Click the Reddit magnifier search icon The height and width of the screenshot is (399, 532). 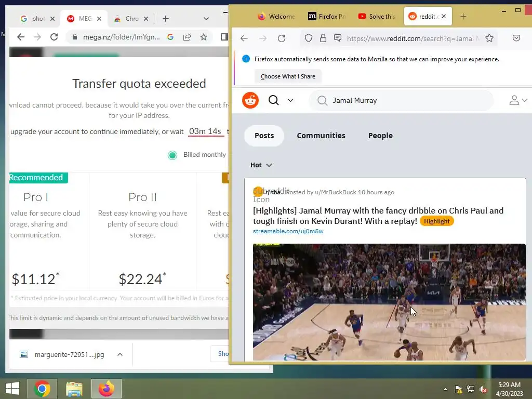tap(273, 100)
